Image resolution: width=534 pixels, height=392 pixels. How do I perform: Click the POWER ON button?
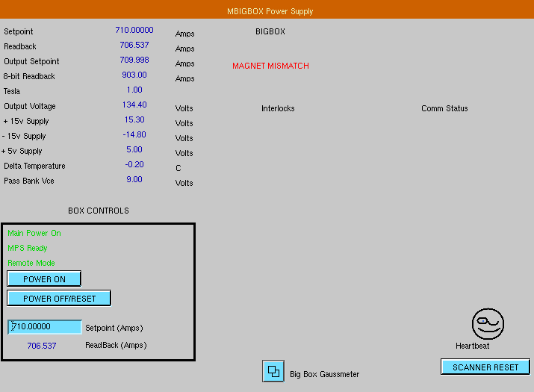[44, 279]
